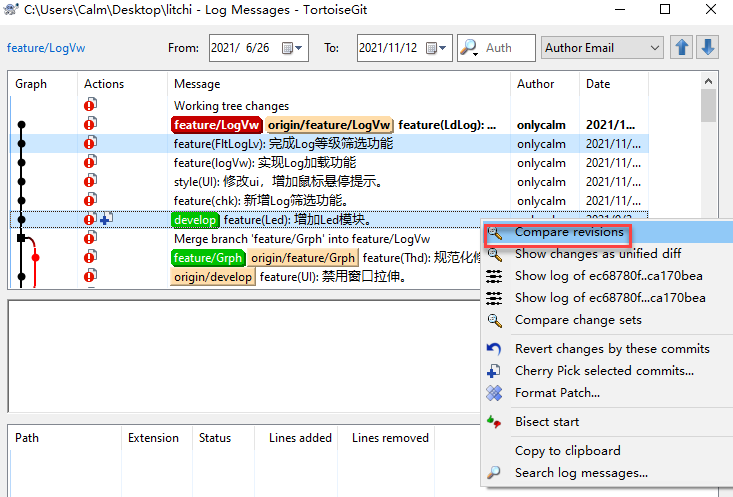Click the green feature/Grph branch label
Viewport: 733px width, 497px height.
point(208,258)
